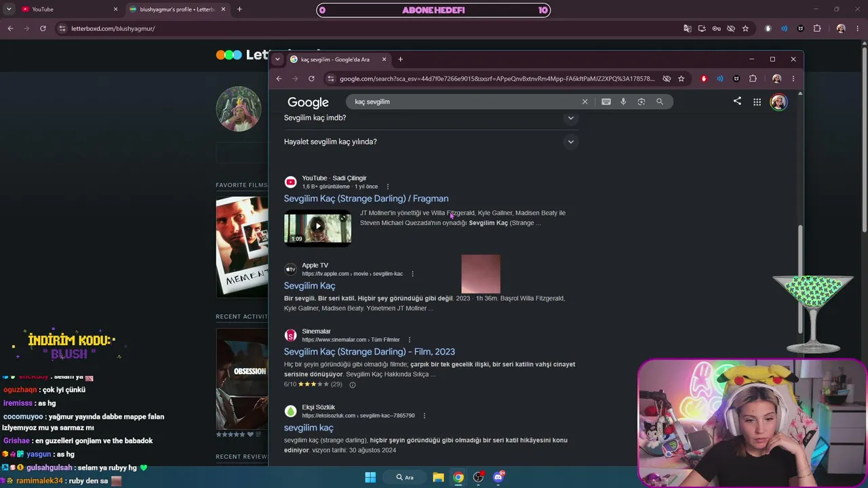
Task: Open a new tab in the Google window
Action: (400, 59)
